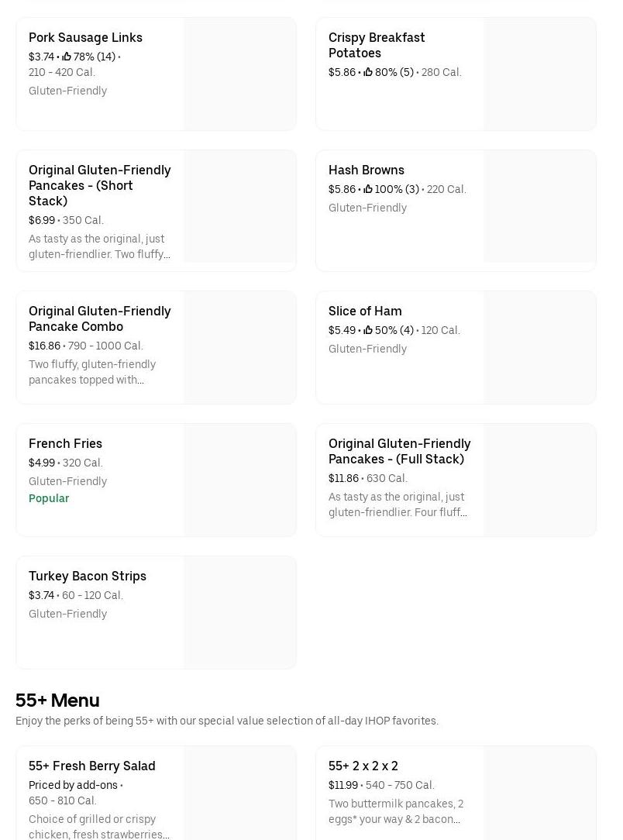
Task: Open the 55+ Fresh Berry Salad title
Action: click(92, 766)
